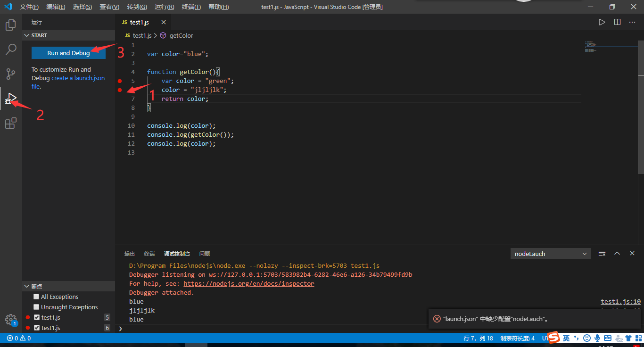Image resolution: width=644 pixels, height=347 pixels.
Task: Click the getColor breadcrumb item
Action: coord(177,35)
